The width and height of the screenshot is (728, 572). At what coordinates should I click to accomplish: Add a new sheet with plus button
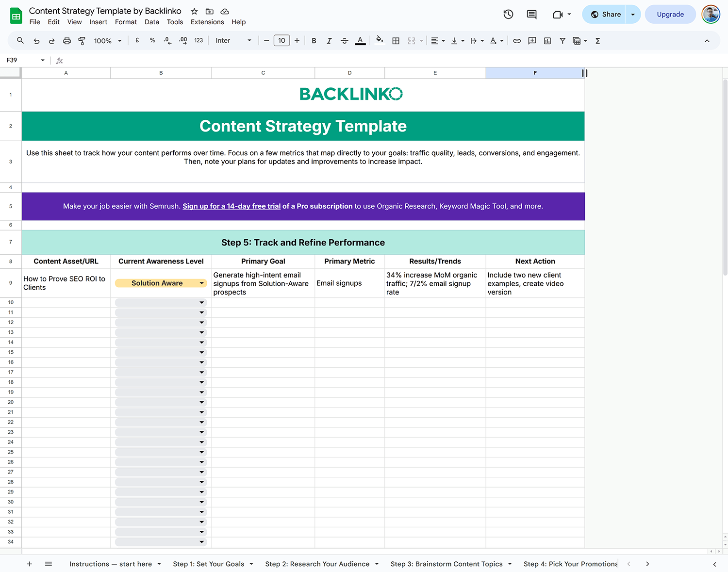(30, 564)
